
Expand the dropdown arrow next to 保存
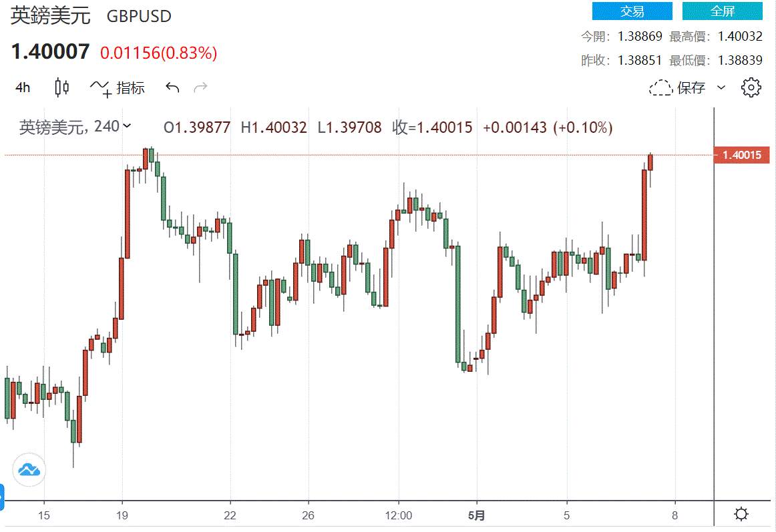(721, 87)
